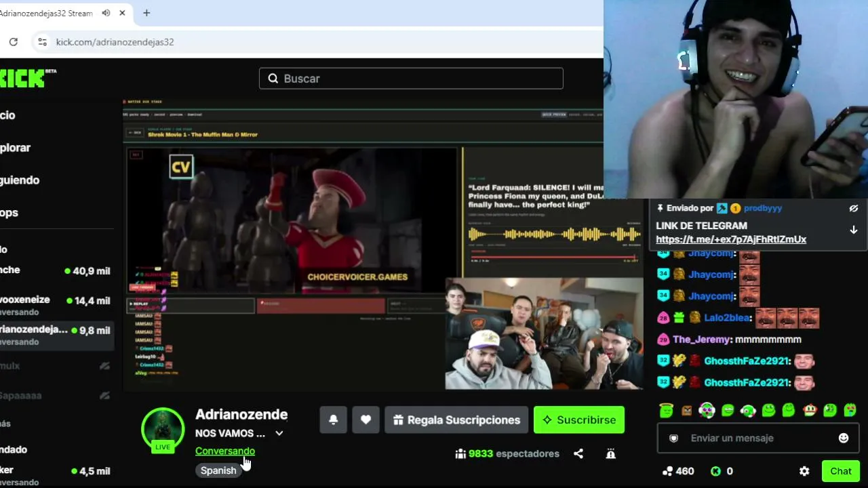Screen dimensions: 868x488
Task: Click Lalo2blea username in chat
Action: pos(727,318)
